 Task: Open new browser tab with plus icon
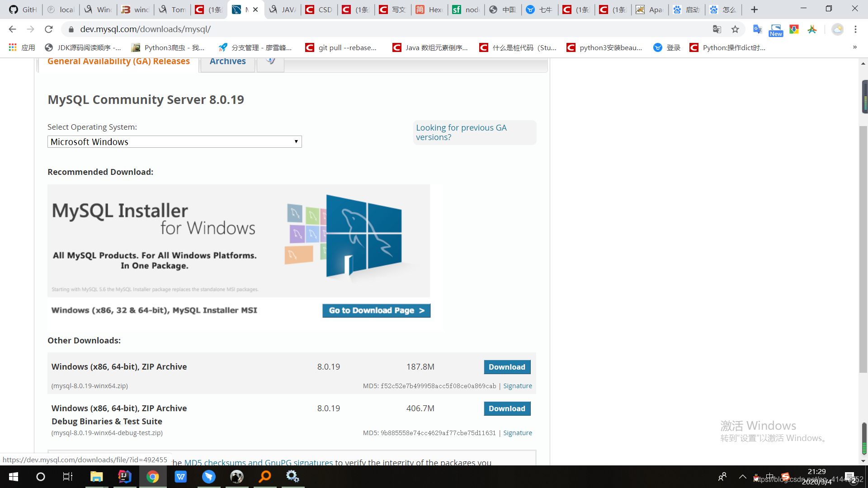coord(754,9)
